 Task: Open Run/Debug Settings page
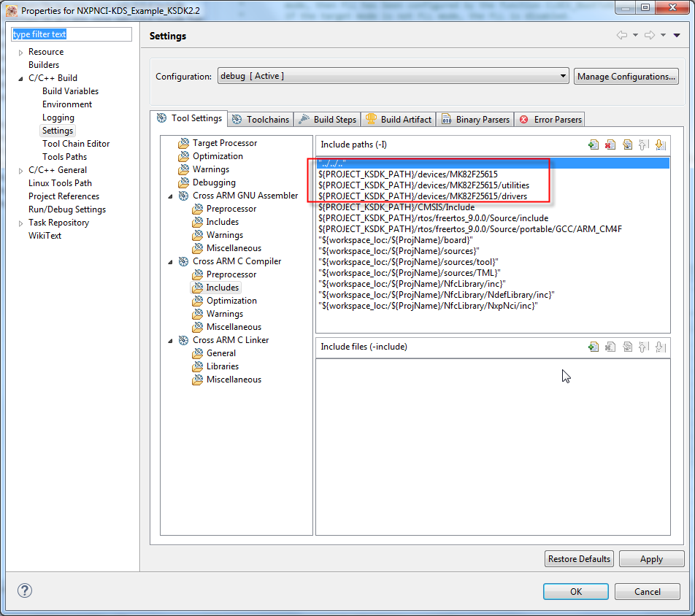(x=67, y=209)
